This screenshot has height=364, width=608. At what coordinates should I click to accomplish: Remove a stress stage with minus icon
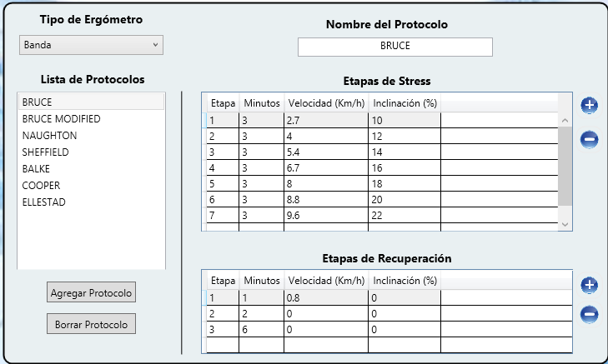click(590, 139)
